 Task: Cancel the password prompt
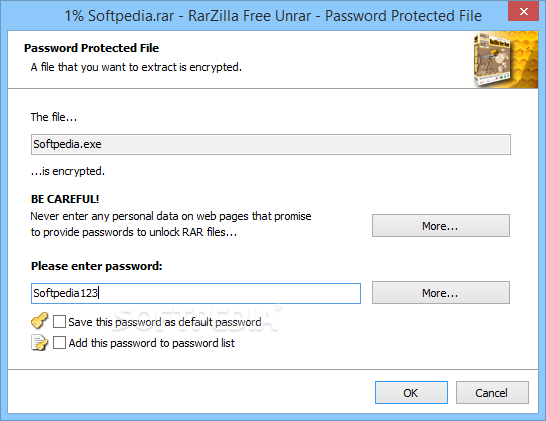point(492,392)
